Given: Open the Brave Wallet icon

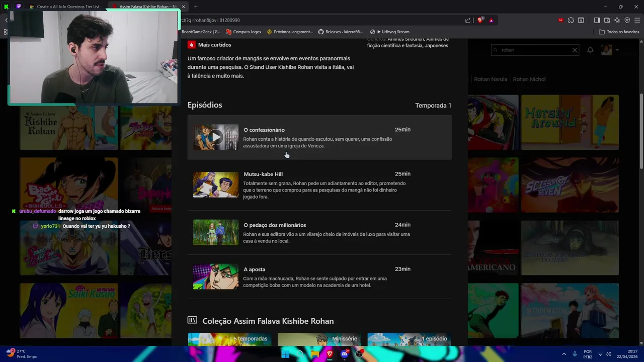Looking at the screenshot, I should (607, 20).
